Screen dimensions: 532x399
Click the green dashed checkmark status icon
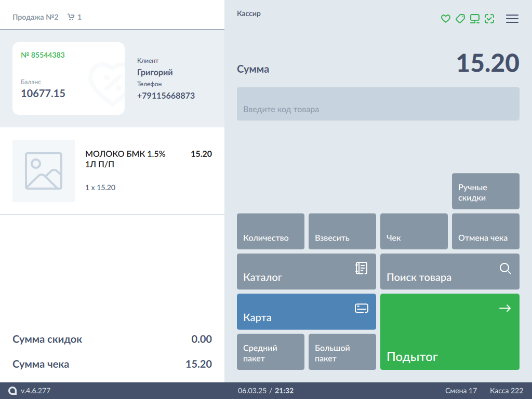[x=489, y=19]
